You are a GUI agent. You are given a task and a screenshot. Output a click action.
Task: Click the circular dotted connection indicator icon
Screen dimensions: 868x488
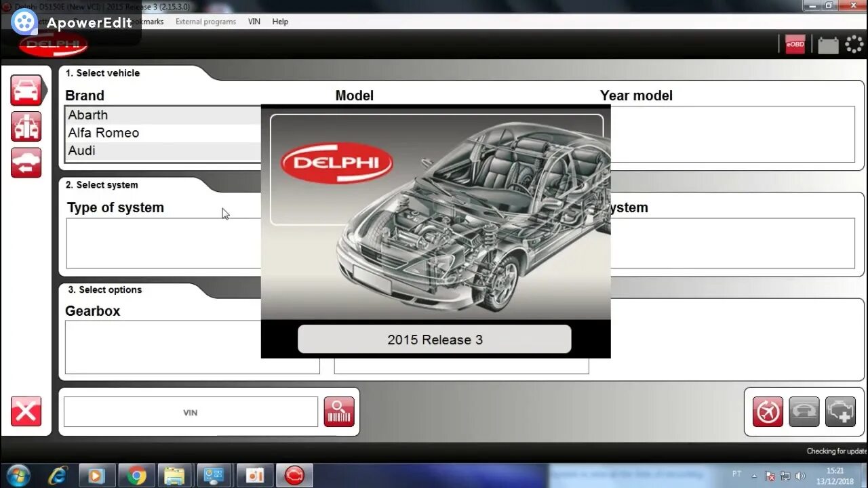coord(854,45)
